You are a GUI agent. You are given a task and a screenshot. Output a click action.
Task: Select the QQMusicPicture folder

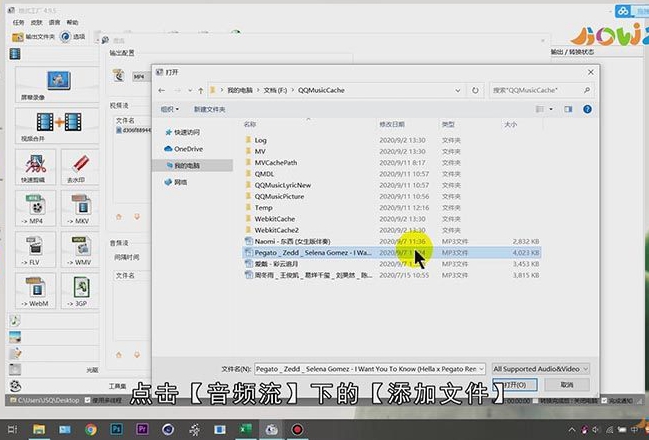279,196
